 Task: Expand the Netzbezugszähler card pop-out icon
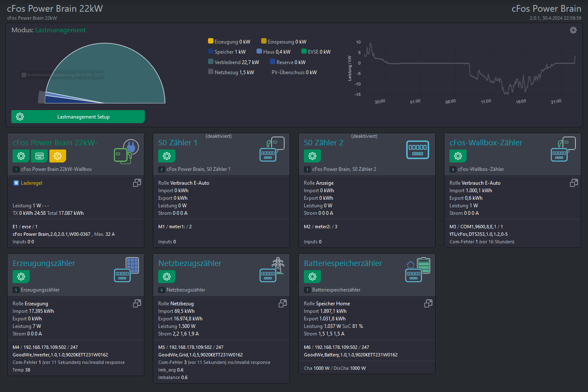[x=282, y=304]
